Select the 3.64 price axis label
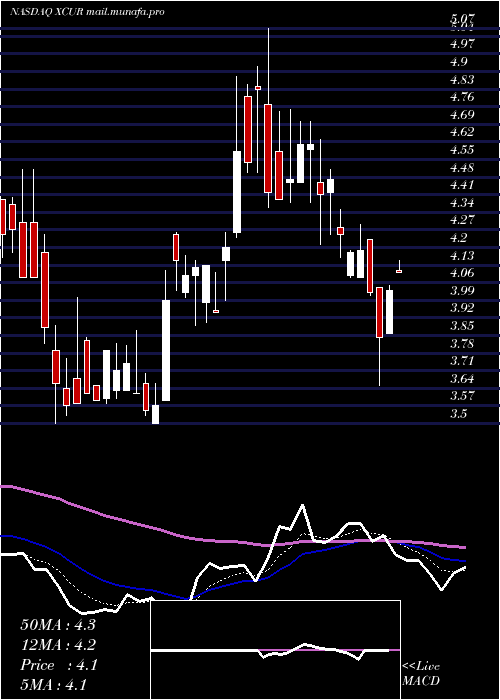The width and height of the screenshot is (500, 700). coord(464,379)
